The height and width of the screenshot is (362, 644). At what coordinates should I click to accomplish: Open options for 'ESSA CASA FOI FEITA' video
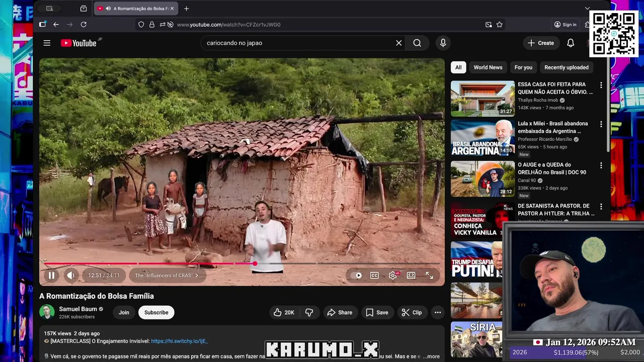tap(601, 85)
